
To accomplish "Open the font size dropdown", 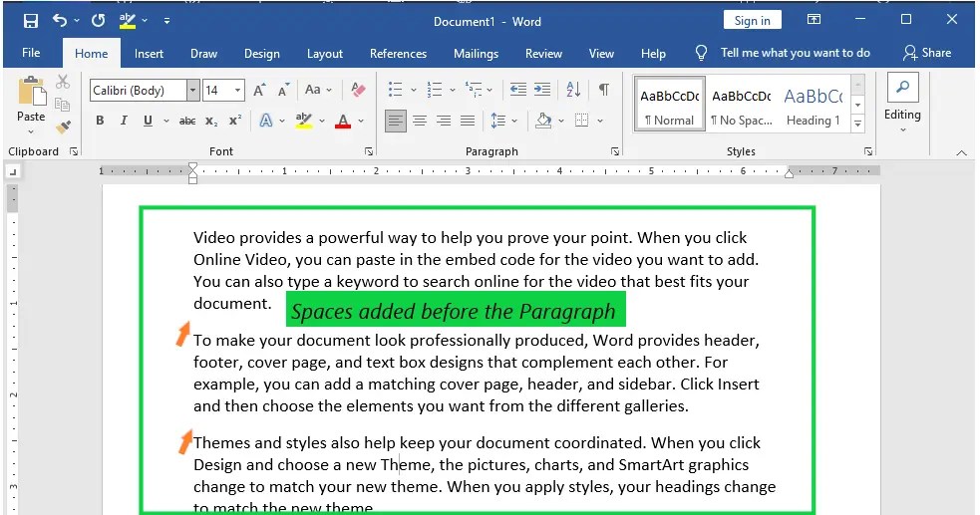I will pos(237,91).
